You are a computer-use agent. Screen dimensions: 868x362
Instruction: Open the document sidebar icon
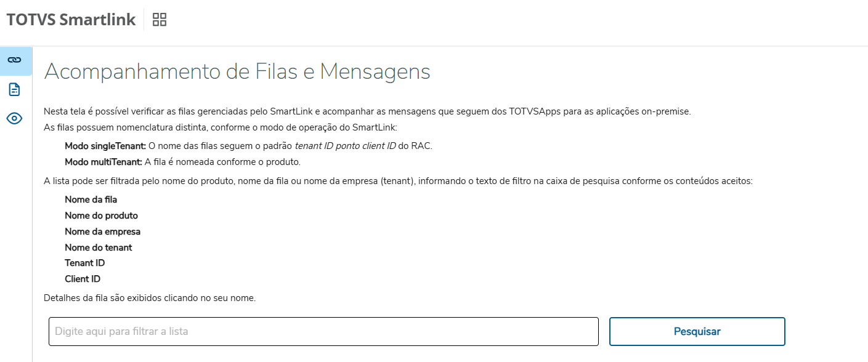click(14, 90)
